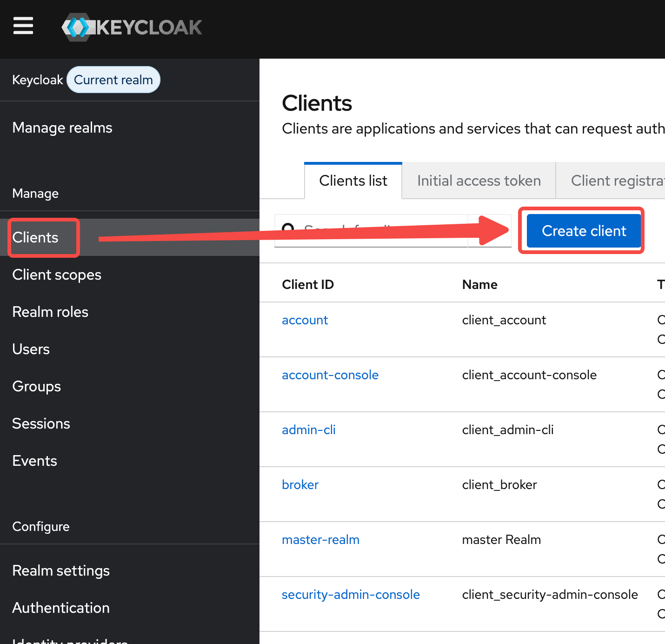665x644 pixels.
Task: Click the Name column header
Action: [480, 284]
